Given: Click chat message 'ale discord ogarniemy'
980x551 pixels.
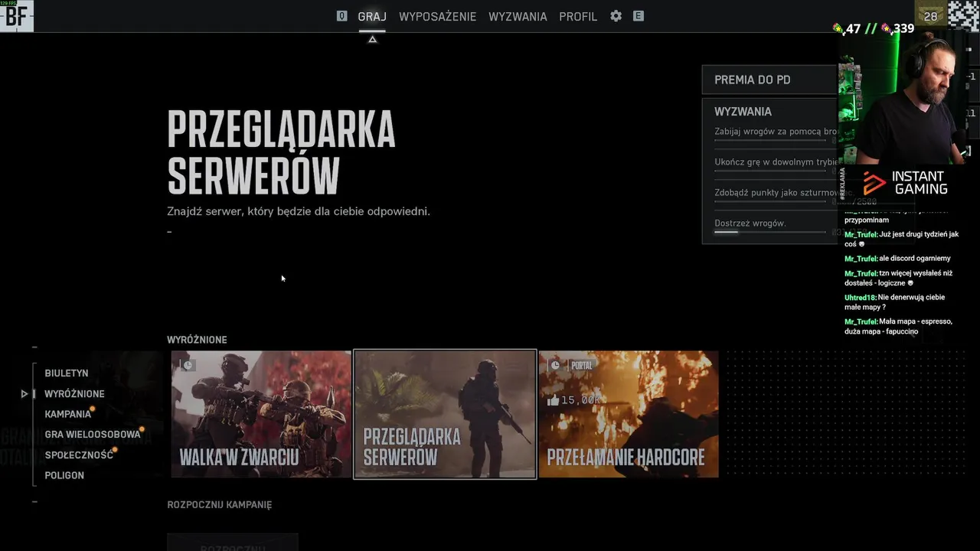Looking at the screenshot, I should pos(897,259).
